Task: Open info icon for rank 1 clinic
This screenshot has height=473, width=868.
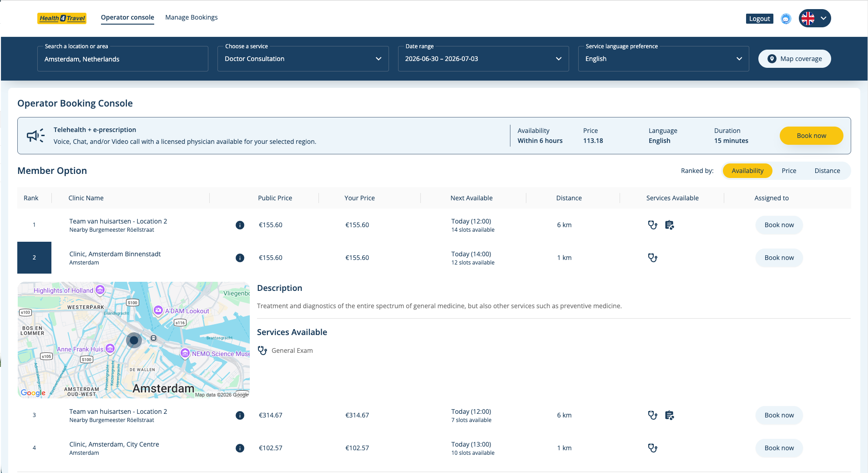Action: 240,225
